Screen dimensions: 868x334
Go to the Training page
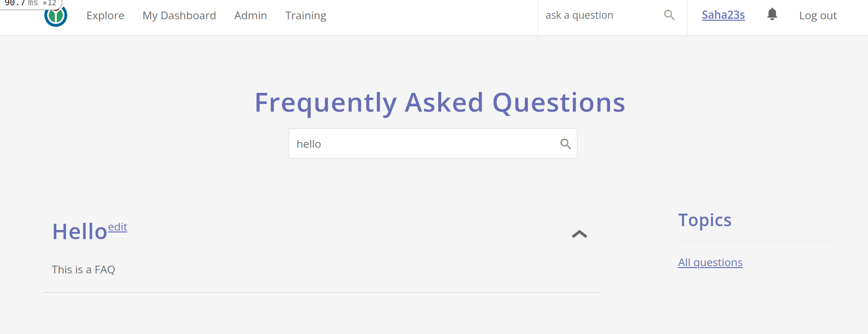[x=306, y=15]
